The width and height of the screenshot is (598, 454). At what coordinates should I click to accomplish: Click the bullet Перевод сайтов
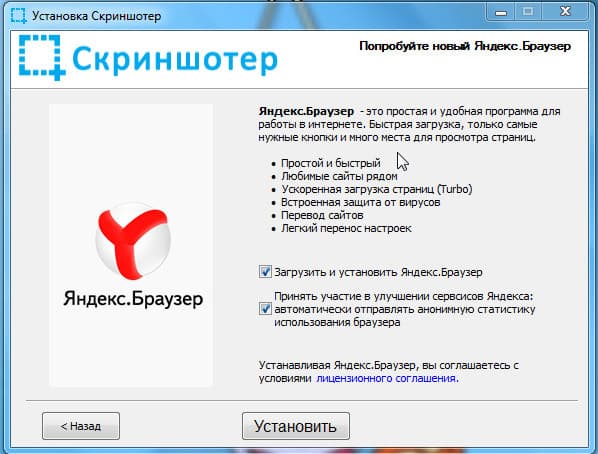[322, 215]
